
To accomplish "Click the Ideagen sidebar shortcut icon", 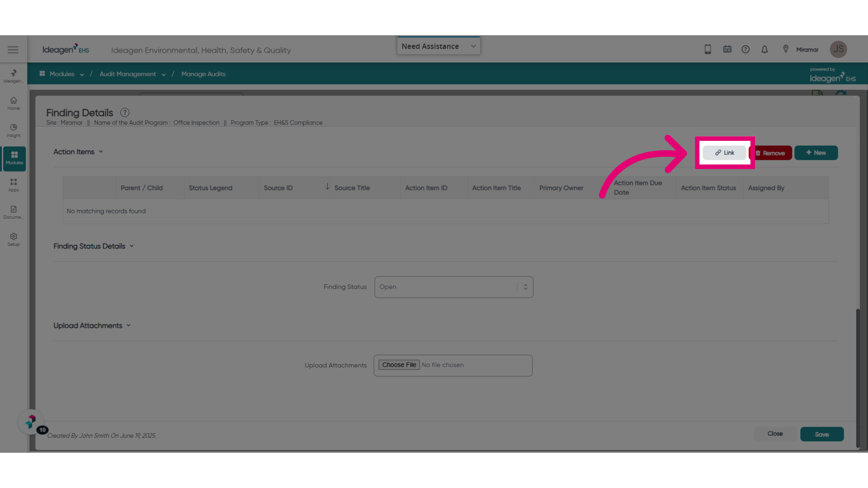I will point(14,76).
